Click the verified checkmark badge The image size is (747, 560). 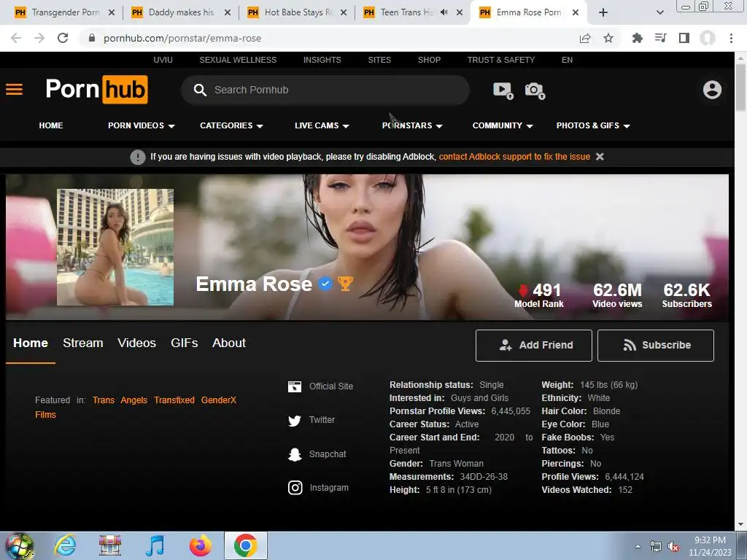pos(325,284)
